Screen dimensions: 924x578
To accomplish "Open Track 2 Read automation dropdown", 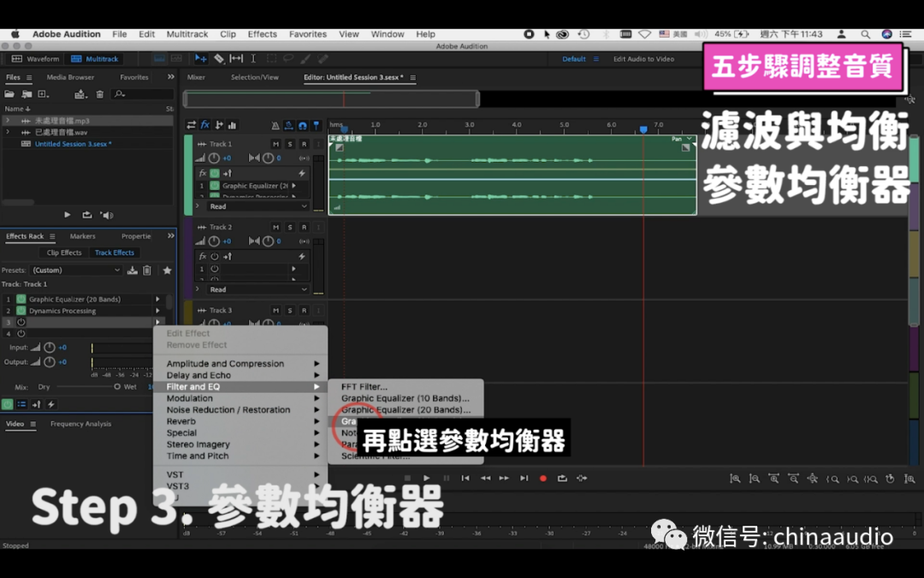I will coord(258,289).
